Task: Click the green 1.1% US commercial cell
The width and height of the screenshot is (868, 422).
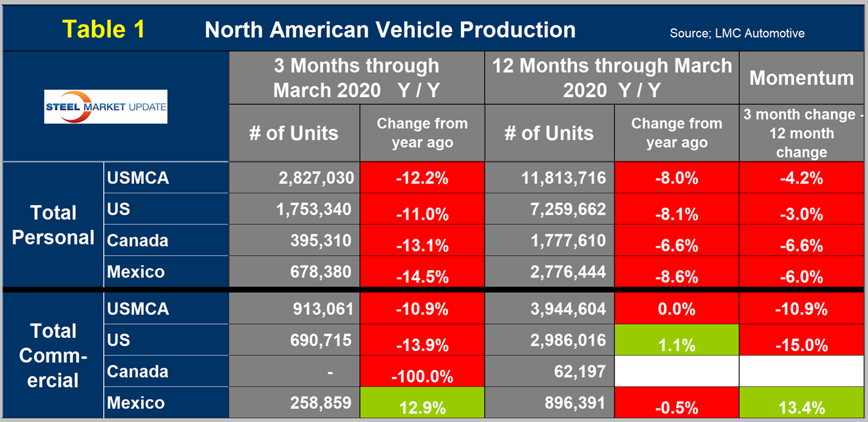Action: [676, 340]
